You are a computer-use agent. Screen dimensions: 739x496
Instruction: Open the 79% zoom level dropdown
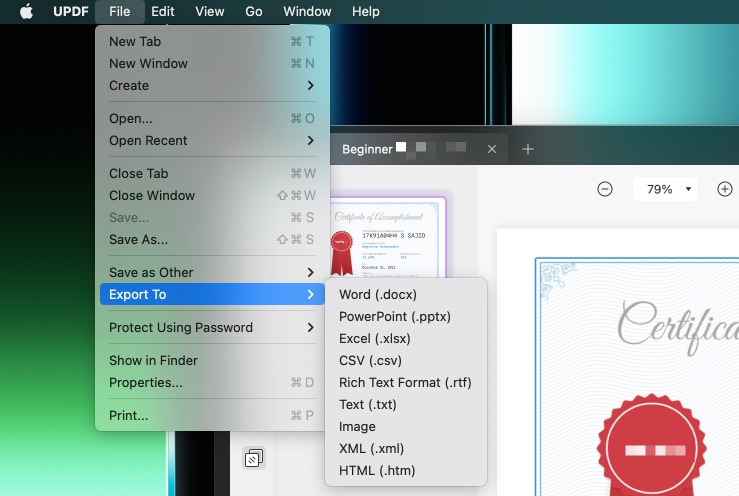[x=664, y=189]
